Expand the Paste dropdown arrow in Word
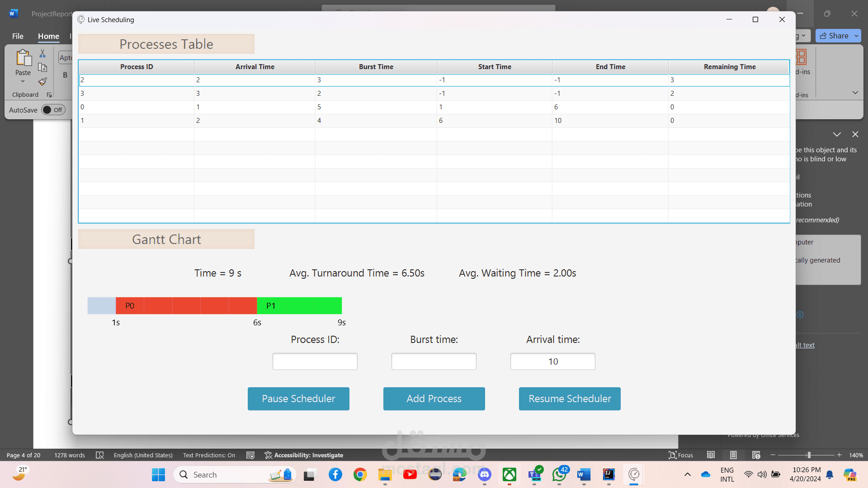The width and height of the screenshot is (868, 488). click(23, 81)
